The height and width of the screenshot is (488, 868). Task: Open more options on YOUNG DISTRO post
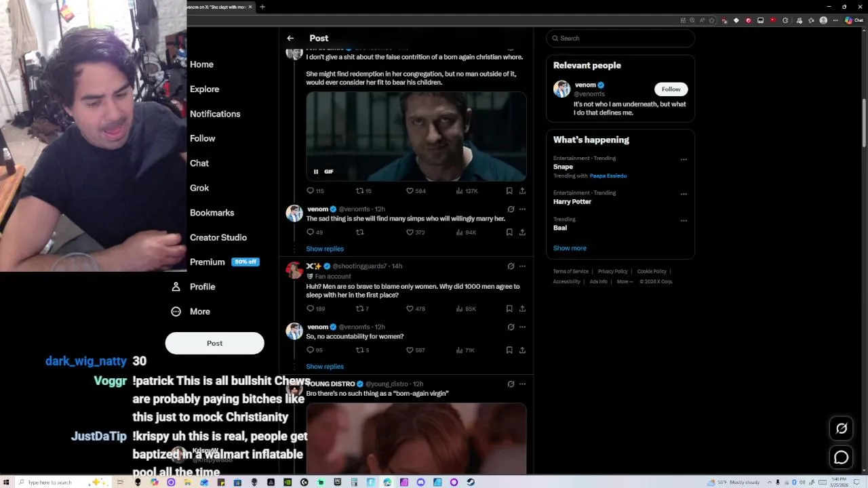522,384
